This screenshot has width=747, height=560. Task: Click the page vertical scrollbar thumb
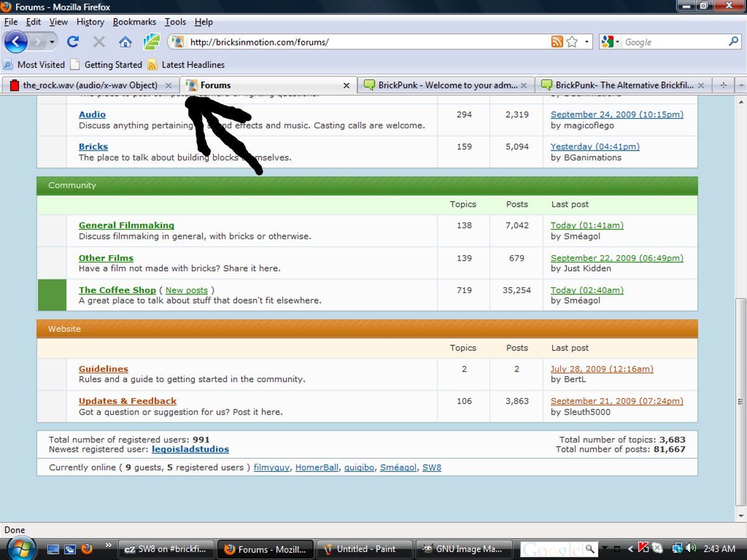(741, 401)
